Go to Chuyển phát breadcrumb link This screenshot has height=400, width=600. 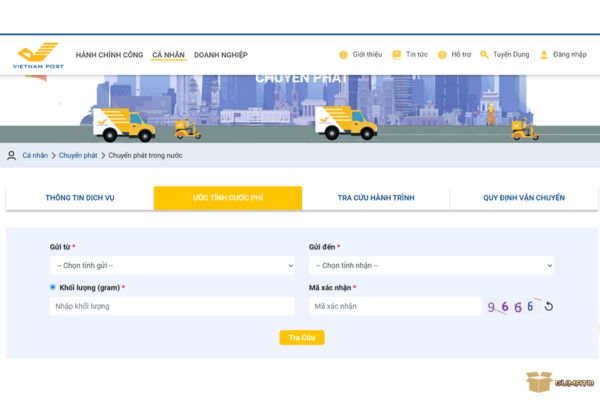[76, 156]
